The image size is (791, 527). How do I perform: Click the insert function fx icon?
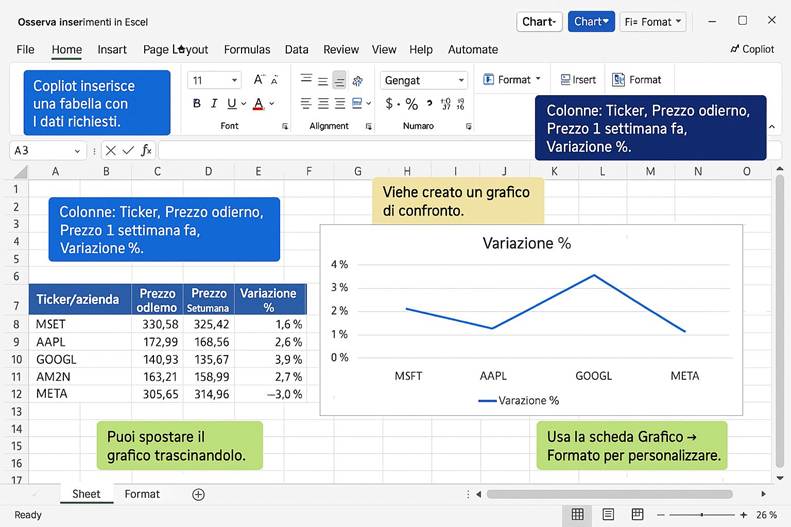point(146,150)
